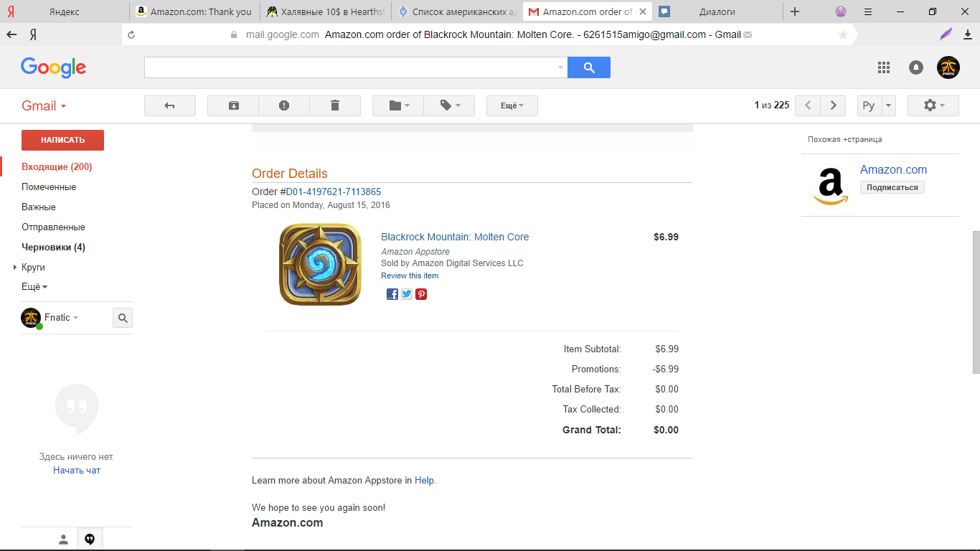Close the Amazon.com order tab

(x=642, y=11)
